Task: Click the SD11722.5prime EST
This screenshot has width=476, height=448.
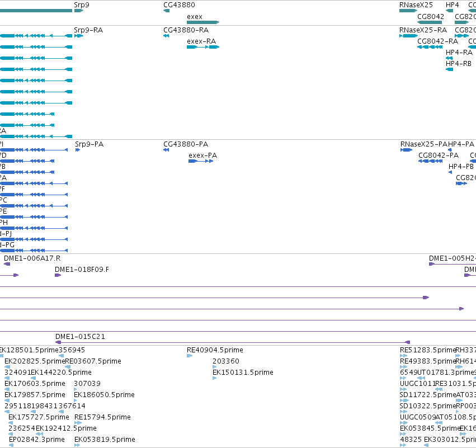Action: pos(404,400)
